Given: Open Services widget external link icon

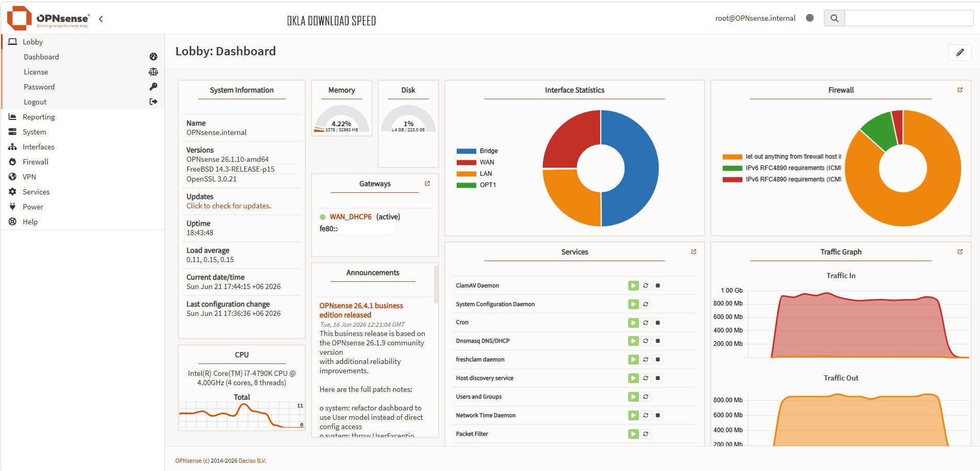Looking at the screenshot, I should pyautogui.click(x=694, y=252).
